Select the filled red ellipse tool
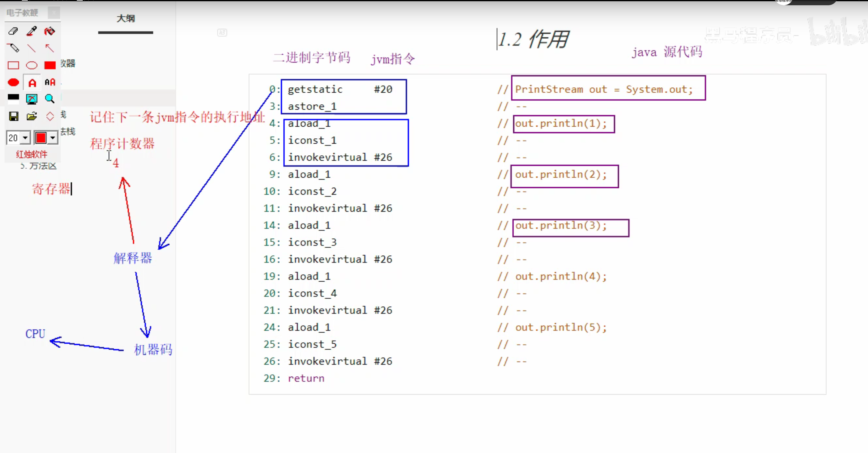Screen dimensions: 868x453 13,82
